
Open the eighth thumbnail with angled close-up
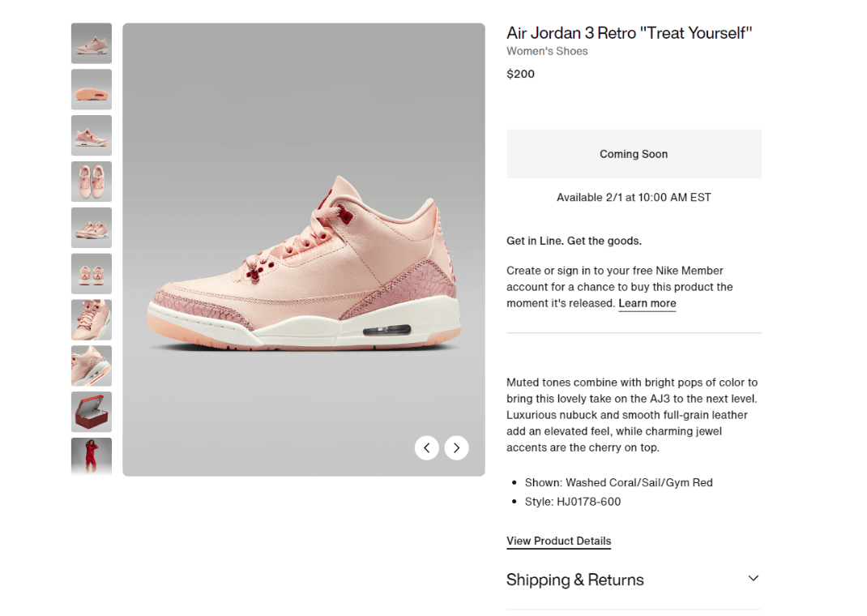(x=92, y=366)
